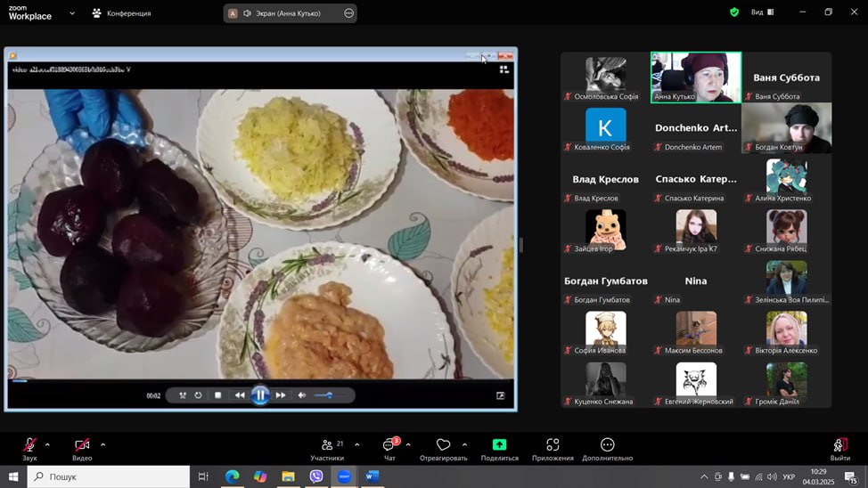This screenshot has height=488, width=868.
Task: Click the Выйти leave meeting button
Action: click(x=839, y=445)
